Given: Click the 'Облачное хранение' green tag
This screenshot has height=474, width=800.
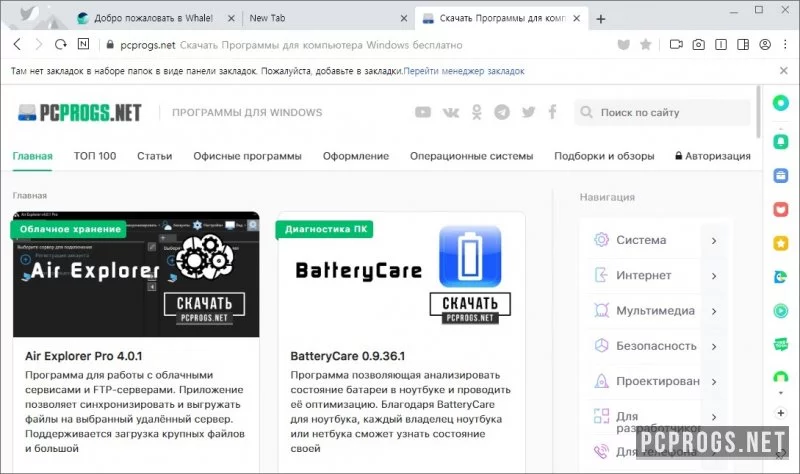Looking at the screenshot, I should click(x=69, y=229).
